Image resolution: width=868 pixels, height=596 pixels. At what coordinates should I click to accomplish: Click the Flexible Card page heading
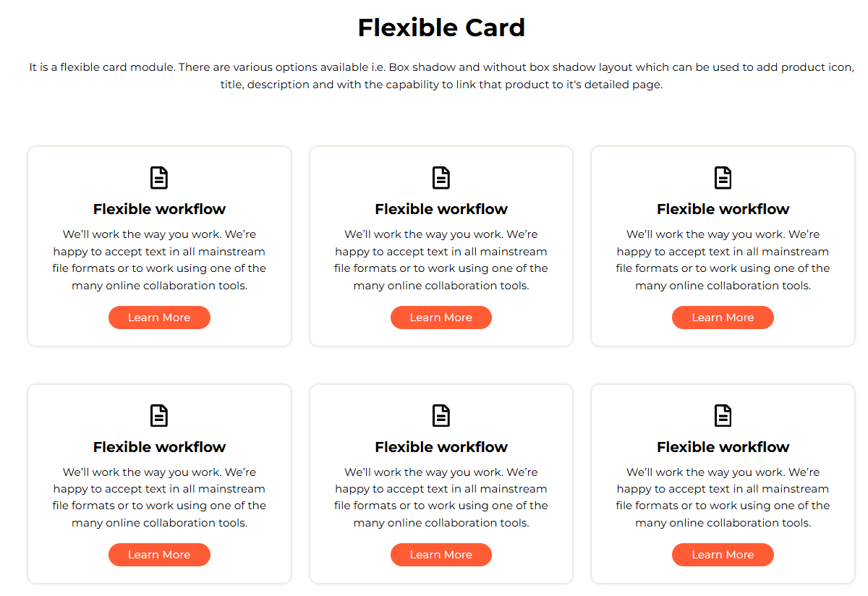click(x=441, y=27)
